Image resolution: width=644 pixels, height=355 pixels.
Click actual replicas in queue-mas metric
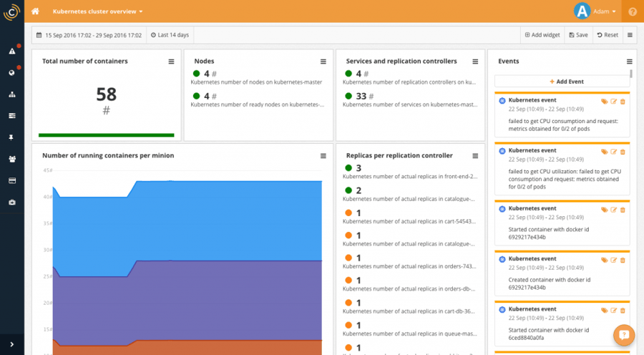410,334
